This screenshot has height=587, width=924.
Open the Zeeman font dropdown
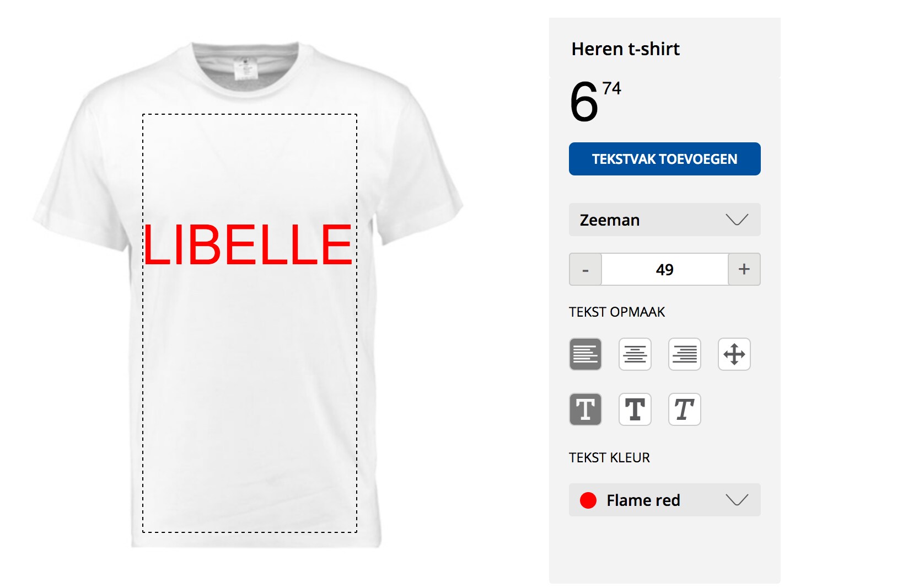(664, 220)
